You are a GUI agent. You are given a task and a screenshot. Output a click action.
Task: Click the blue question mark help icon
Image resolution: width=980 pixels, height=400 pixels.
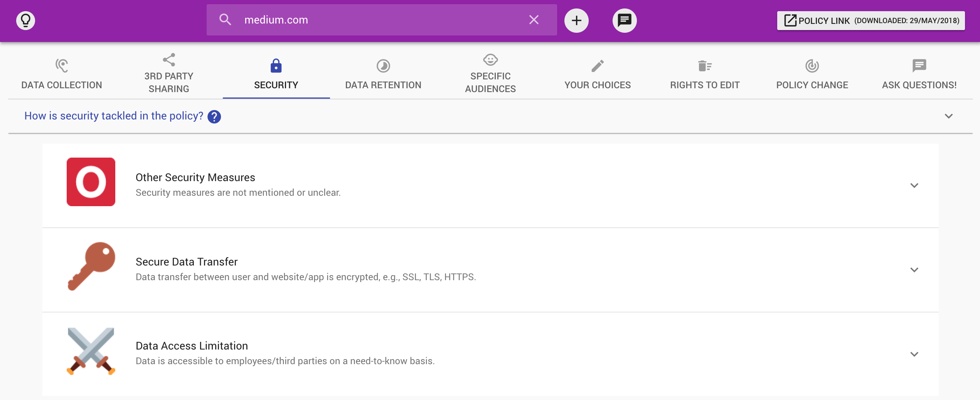[214, 116]
